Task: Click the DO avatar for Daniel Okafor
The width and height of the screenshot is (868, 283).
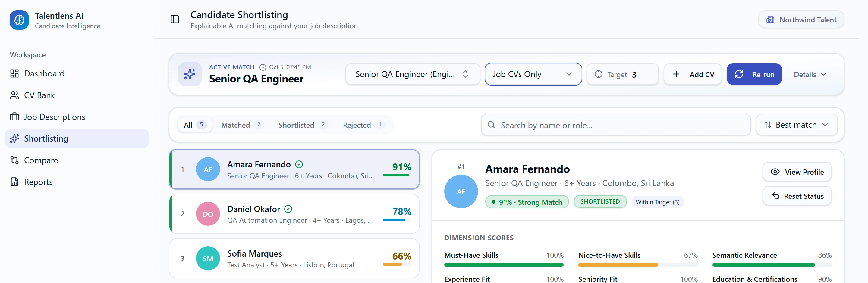Action: pos(208,214)
